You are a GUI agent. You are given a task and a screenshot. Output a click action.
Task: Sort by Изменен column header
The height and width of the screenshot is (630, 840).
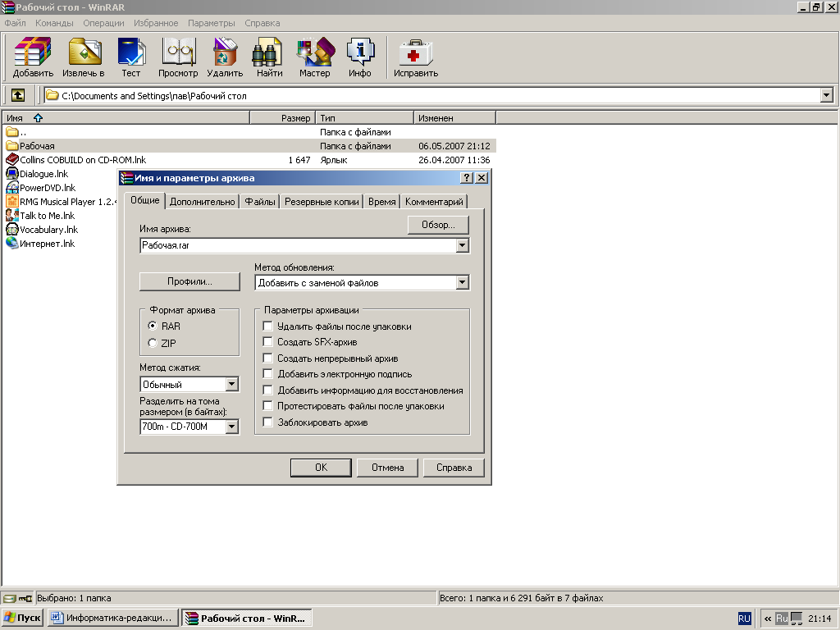coord(454,118)
